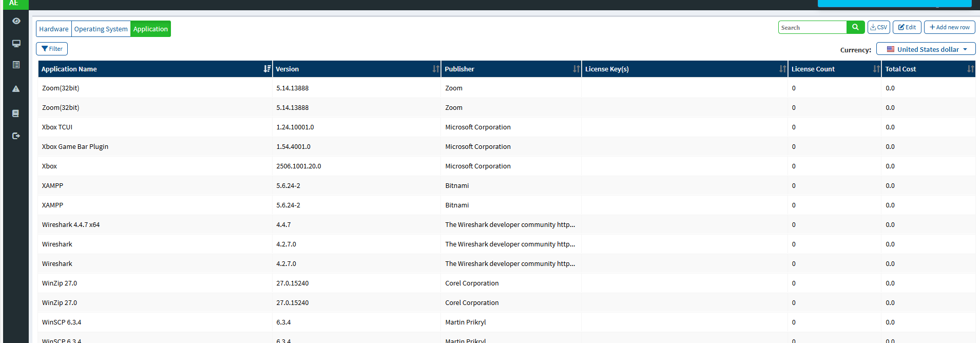Sort by Application Name column icon
Screen dimensions: 980x343
(x=267, y=69)
